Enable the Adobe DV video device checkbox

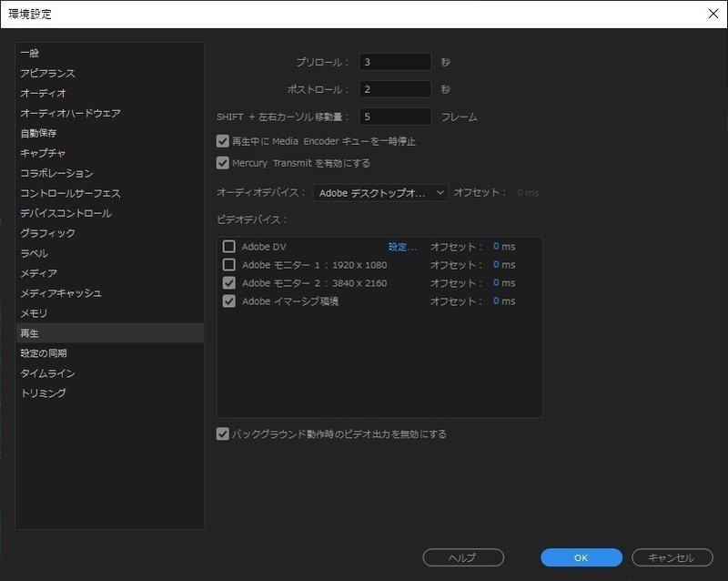pos(230,246)
